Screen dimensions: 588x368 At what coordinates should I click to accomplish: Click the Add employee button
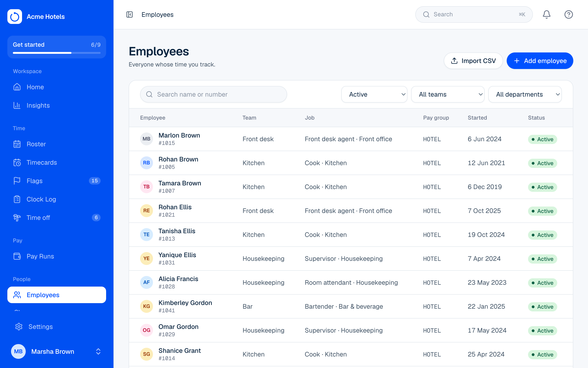click(540, 61)
